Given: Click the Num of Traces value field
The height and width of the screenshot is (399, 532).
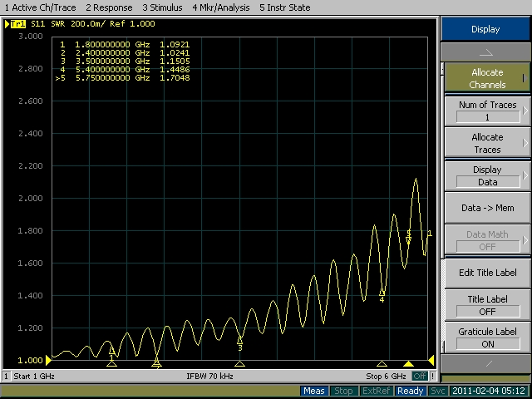Looking at the screenshot, I should [x=488, y=117].
